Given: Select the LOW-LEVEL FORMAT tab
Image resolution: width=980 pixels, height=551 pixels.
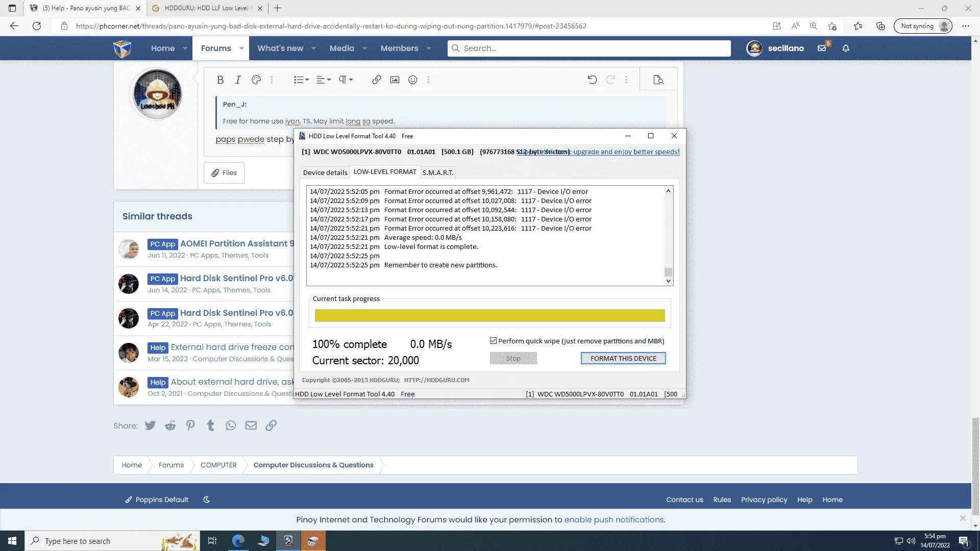Looking at the screenshot, I should pos(385,172).
